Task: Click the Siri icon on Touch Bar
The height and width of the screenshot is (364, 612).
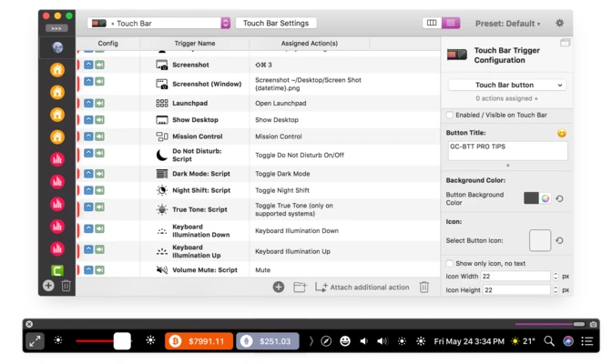Action: point(568,341)
